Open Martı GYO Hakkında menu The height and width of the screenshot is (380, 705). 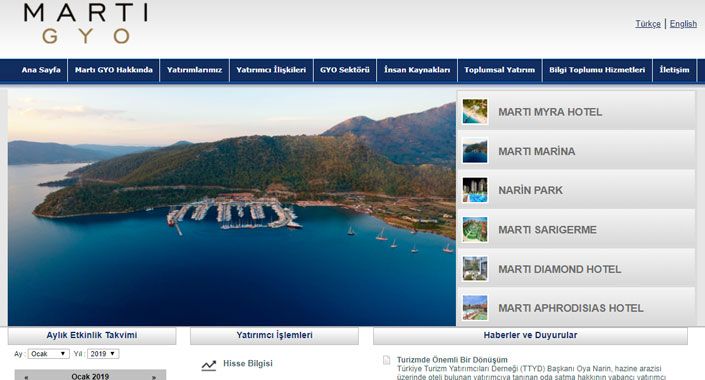[x=114, y=70]
